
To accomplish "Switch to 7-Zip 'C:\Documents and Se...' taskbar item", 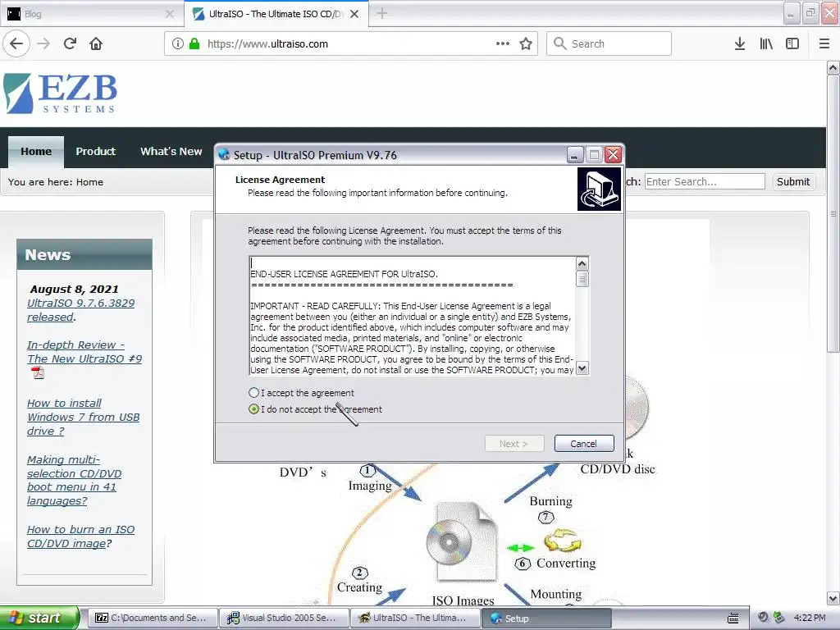I will click(153, 618).
